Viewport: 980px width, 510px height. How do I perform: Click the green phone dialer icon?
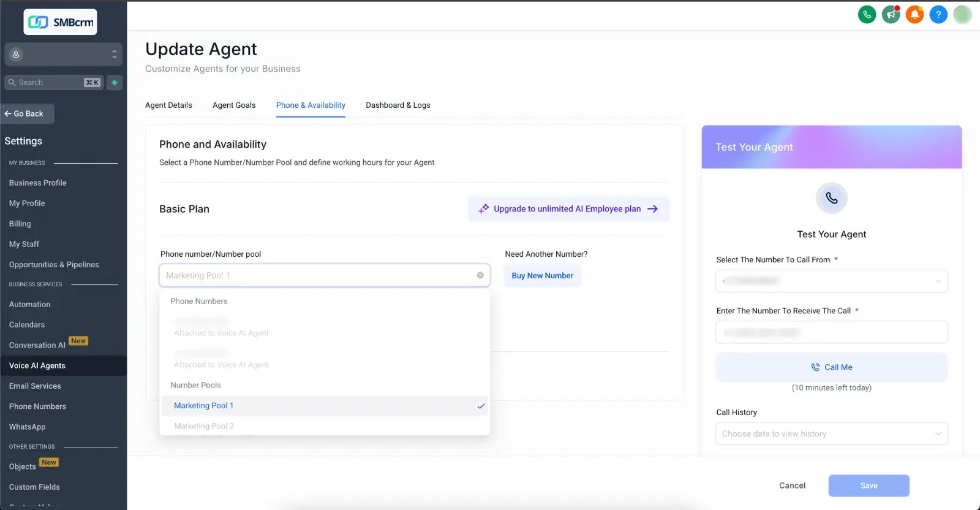(867, 14)
